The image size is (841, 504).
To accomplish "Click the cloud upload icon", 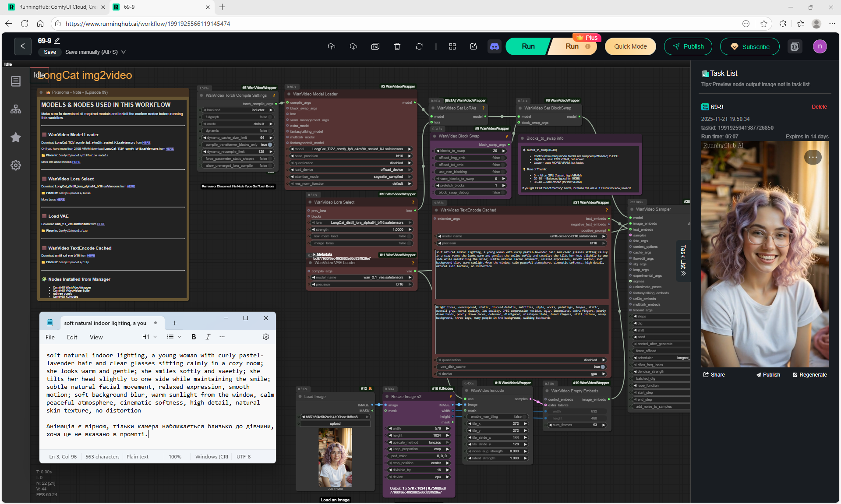I will pos(332,46).
